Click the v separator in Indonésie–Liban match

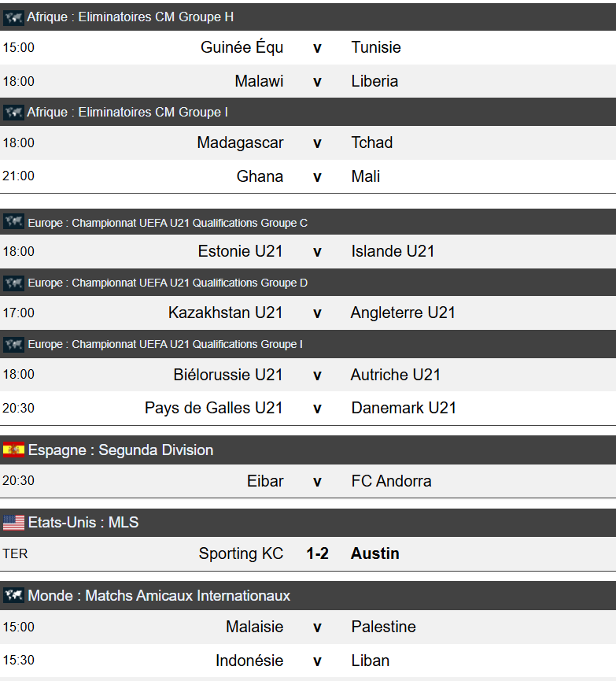317,661
